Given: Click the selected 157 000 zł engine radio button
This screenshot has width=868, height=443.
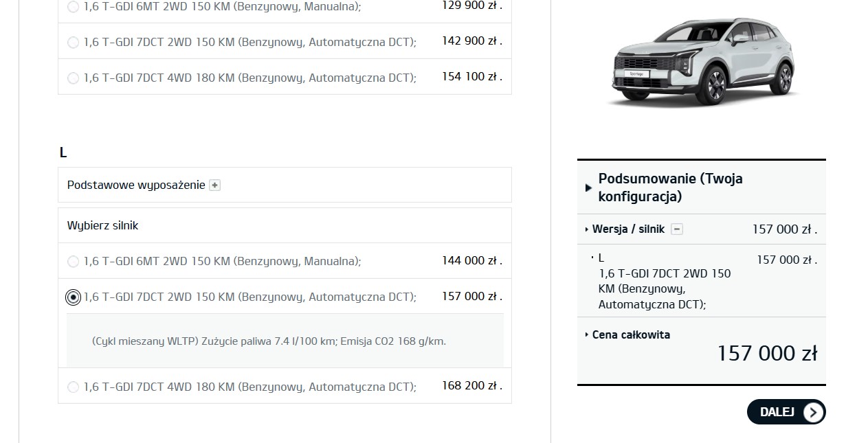Looking at the screenshot, I should point(73,297).
